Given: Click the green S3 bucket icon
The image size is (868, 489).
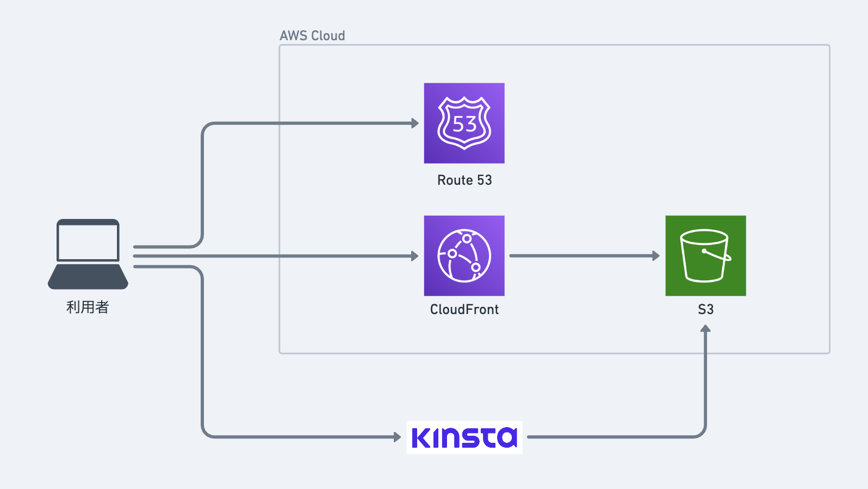Looking at the screenshot, I should pyautogui.click(x=705, y=255).
